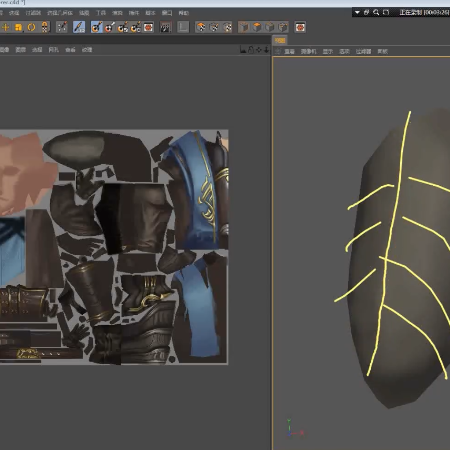Expand the recorder overlay dropdown arrow
Screen dimensions: 450x450
click(x=357, y=12)
